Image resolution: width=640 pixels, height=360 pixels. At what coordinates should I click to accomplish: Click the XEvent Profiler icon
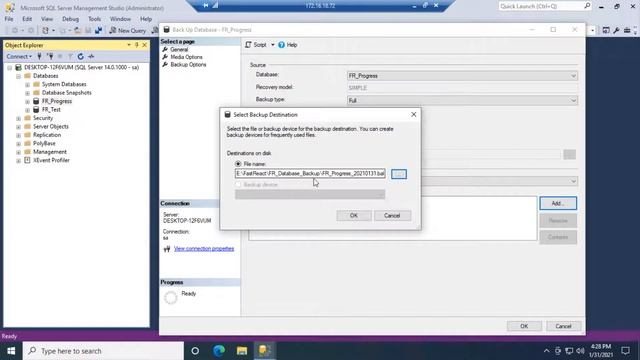pos(27,160)
